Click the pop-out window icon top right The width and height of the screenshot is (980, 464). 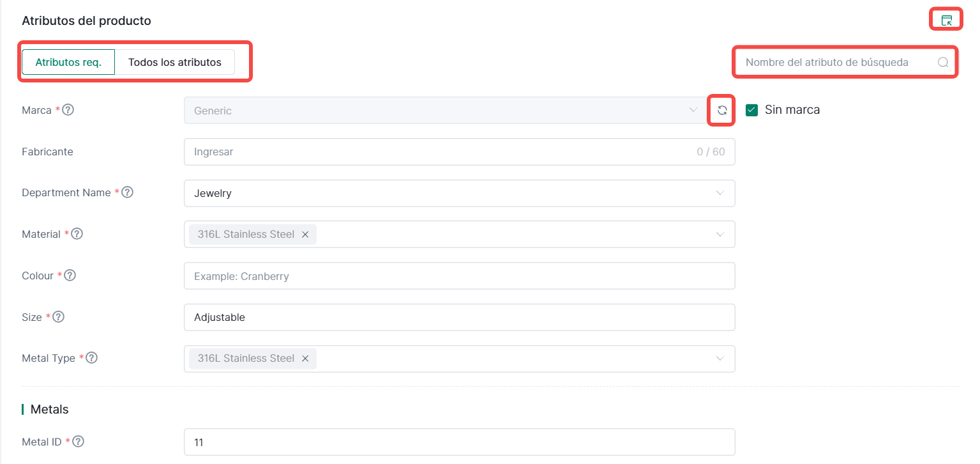click(946, 20)
